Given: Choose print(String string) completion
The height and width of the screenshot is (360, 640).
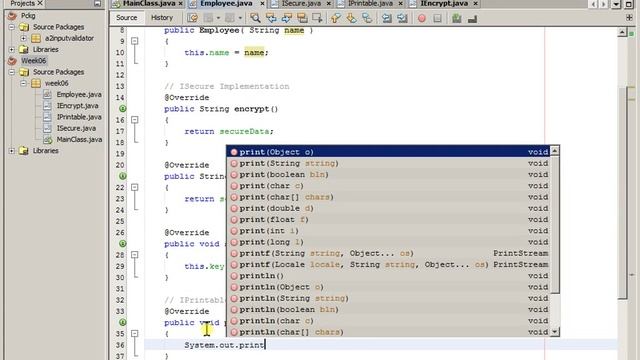Looking at the screenshot, I should click(388, 163).
